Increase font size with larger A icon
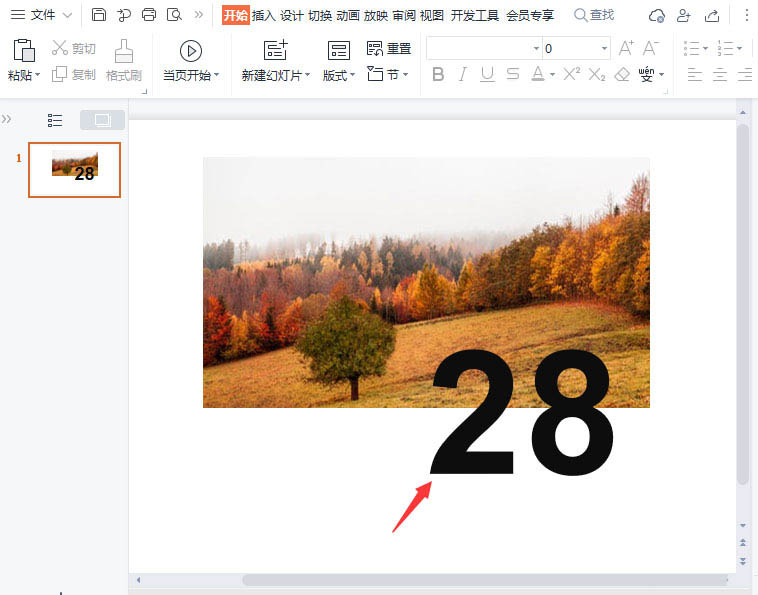This screenshot has width=758, height=595. (627, 48)
